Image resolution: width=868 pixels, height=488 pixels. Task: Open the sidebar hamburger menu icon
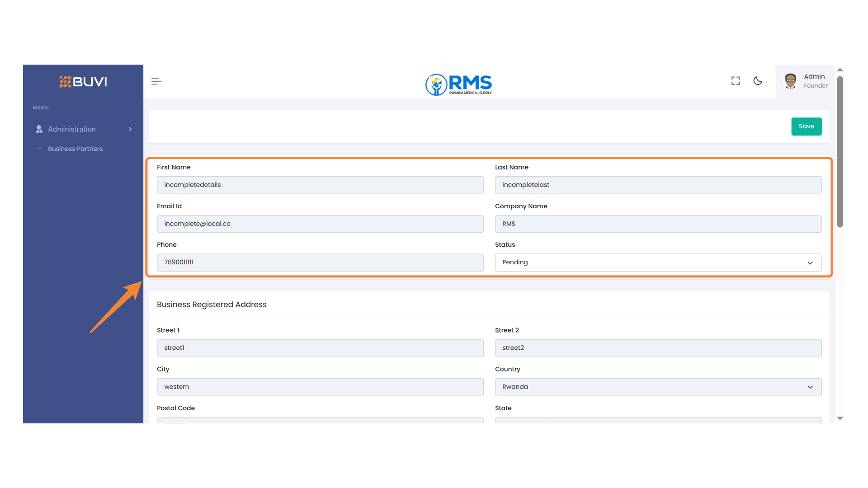click(156, 81)
